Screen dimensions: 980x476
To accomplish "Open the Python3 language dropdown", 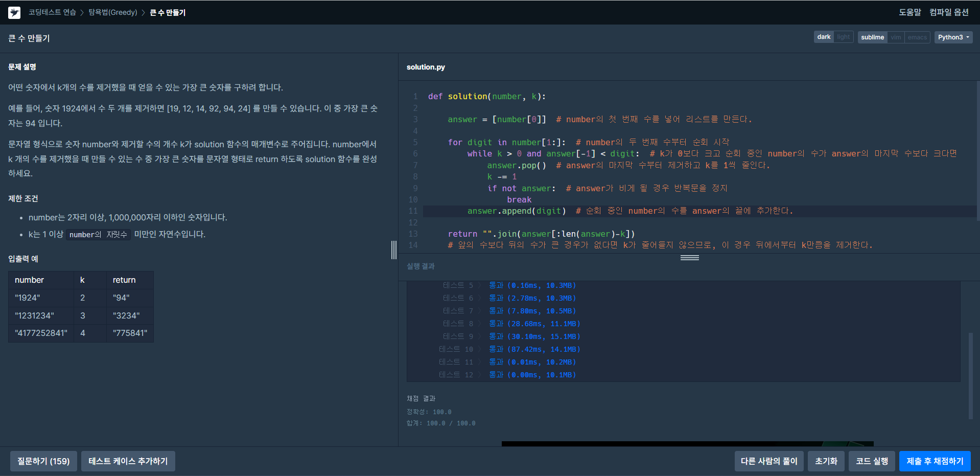I will pos(953,37).
